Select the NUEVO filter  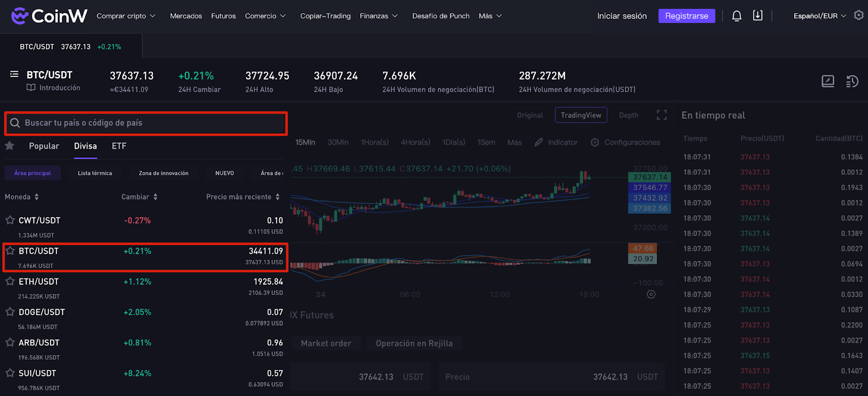[x=225, y=173]
